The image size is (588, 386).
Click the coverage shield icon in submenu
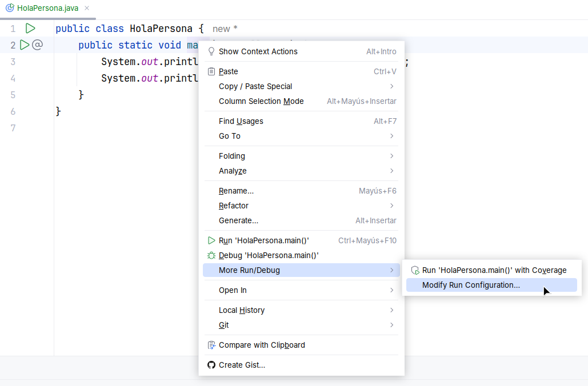tap(415, 270)
